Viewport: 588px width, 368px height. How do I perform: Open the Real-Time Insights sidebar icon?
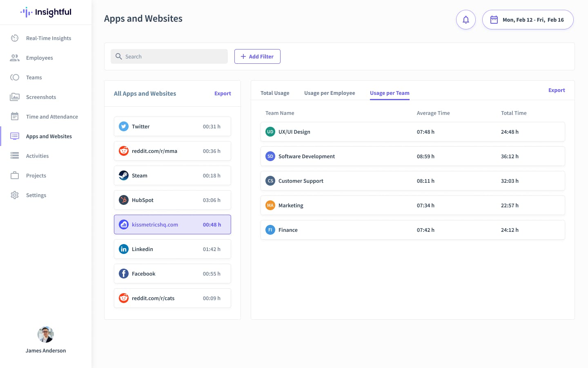[15, 38]
